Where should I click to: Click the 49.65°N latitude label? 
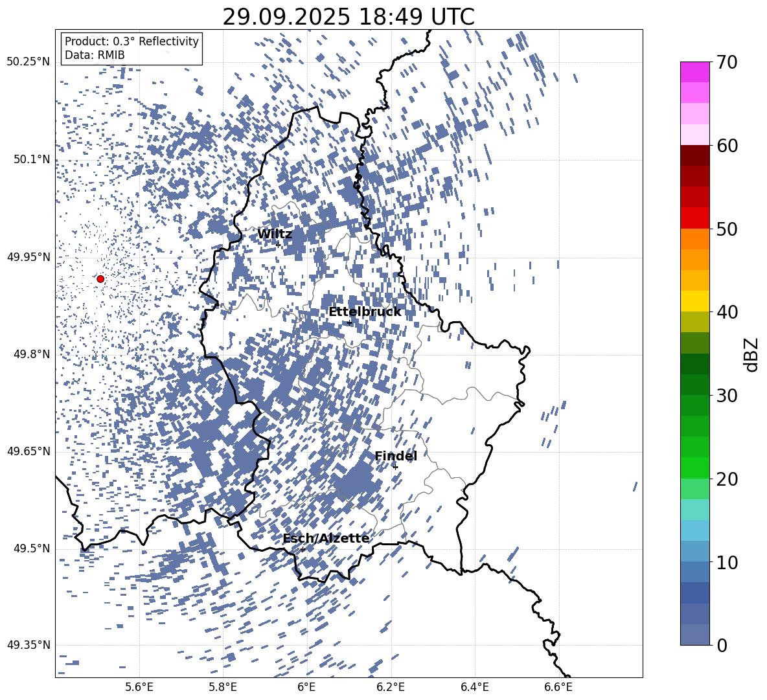coord(29,451)
